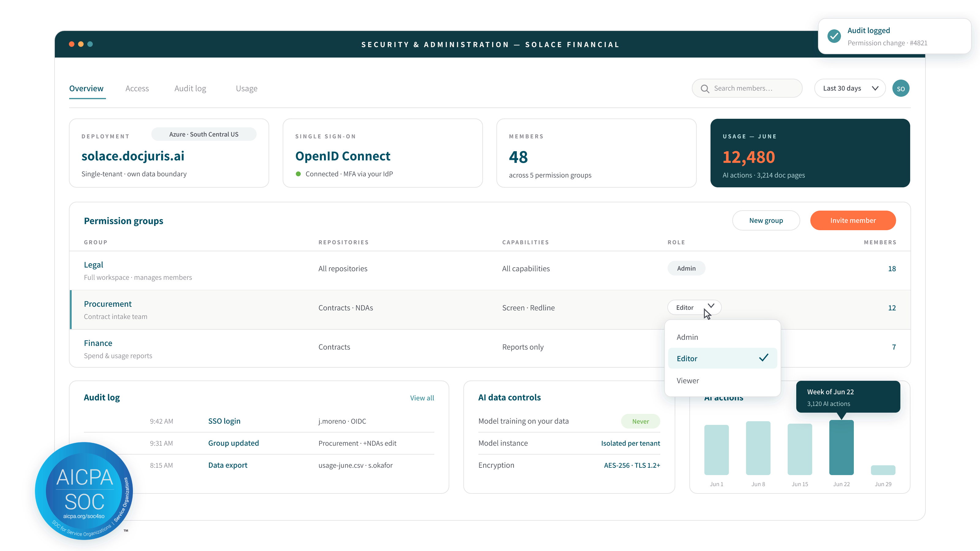Screen dimensions: 980x551
Task: Click the New group button
Action: point(766,220)
